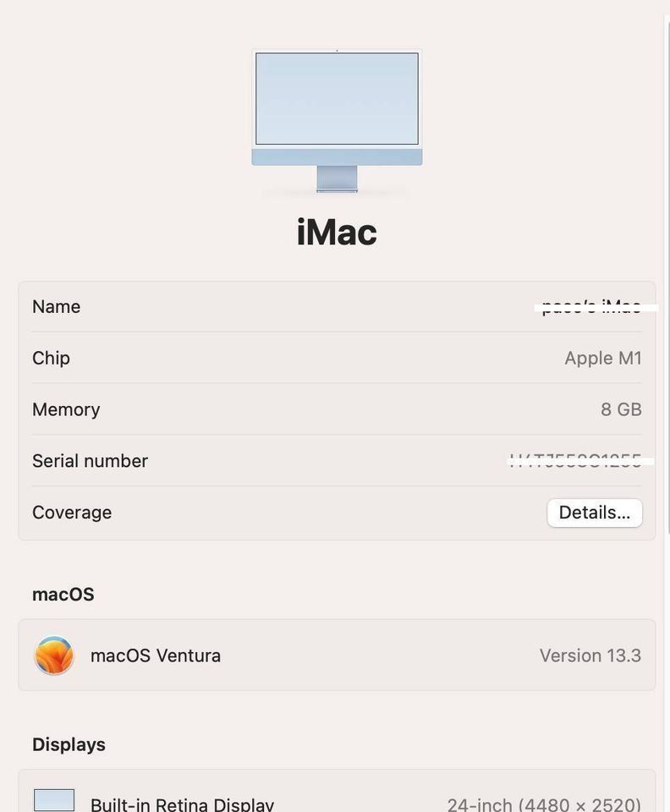Click the Built-in Retina Display monitor icon
Image resolution: width=670 pixels, height=812 pixels.
pyautogui.click(x=54, y=800)
